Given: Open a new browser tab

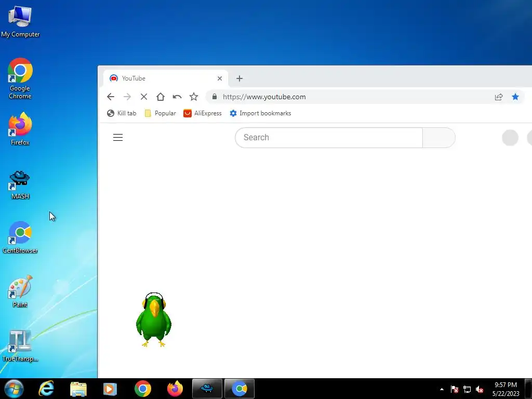Looking at the screenshot, I should pos(240,78).
